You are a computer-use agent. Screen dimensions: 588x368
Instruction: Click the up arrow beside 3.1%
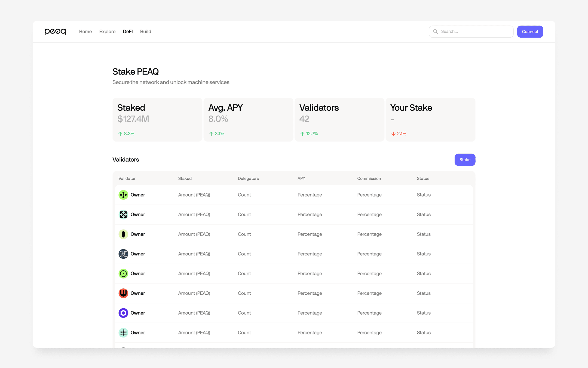211,134
